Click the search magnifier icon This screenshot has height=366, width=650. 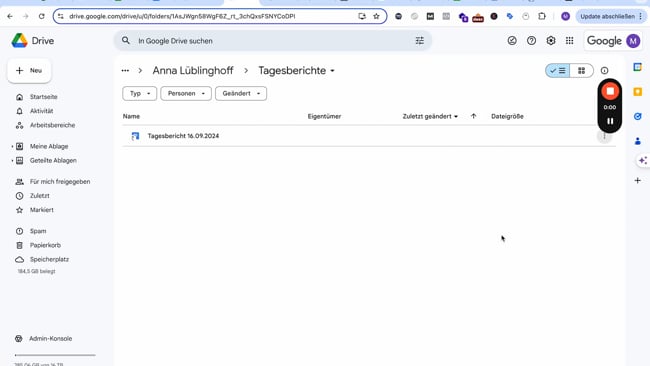point(126,41)
